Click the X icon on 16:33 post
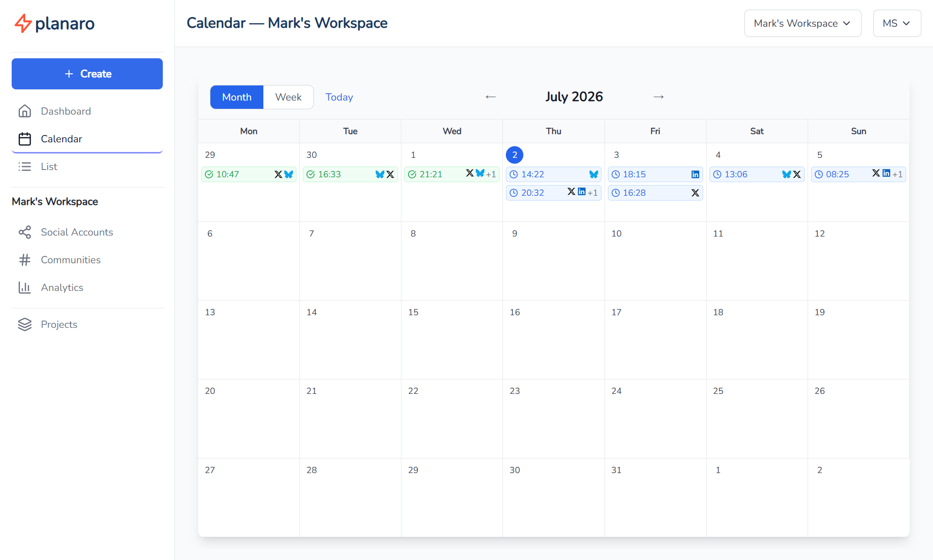 coord(390,174)
